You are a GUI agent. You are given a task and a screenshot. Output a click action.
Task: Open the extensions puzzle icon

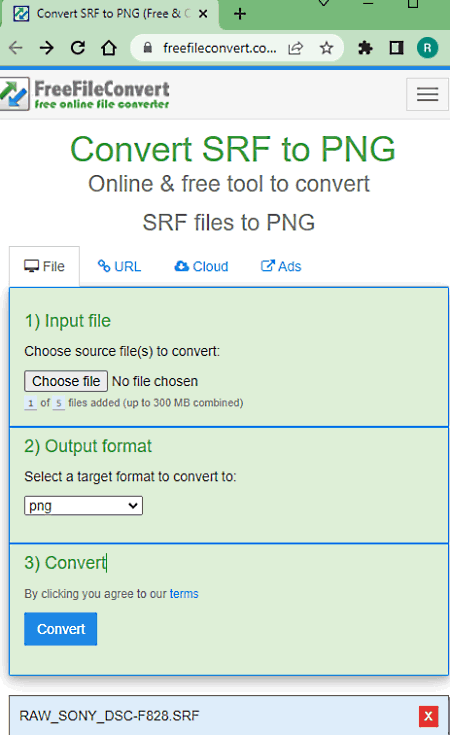point(365,48)
